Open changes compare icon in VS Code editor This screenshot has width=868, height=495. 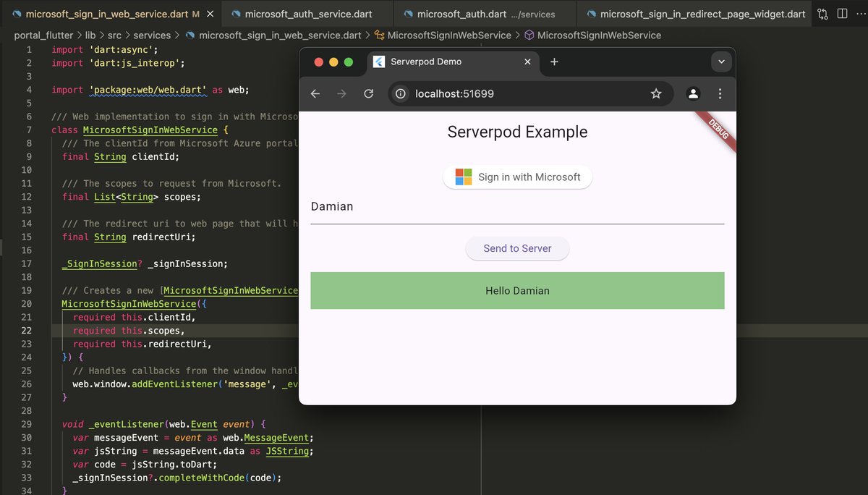tap(823, 14)
